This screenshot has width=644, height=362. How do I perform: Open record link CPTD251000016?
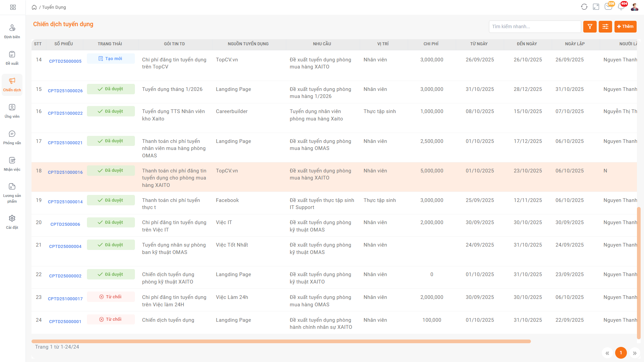pos(65,172)
